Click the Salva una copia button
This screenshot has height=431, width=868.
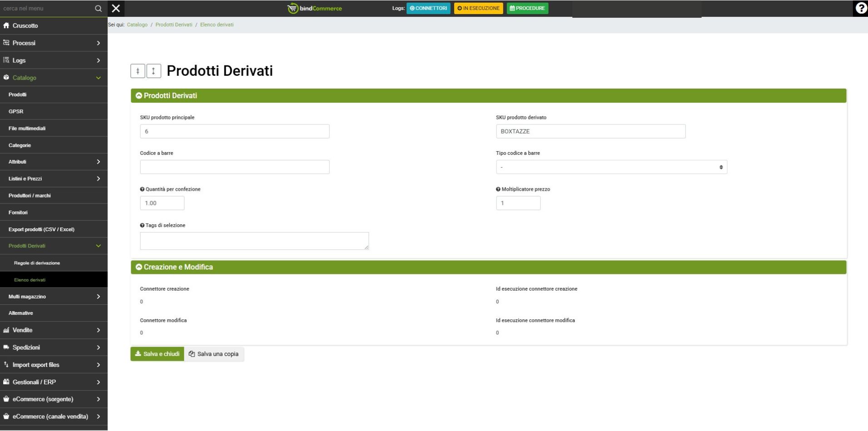(214, 354)
